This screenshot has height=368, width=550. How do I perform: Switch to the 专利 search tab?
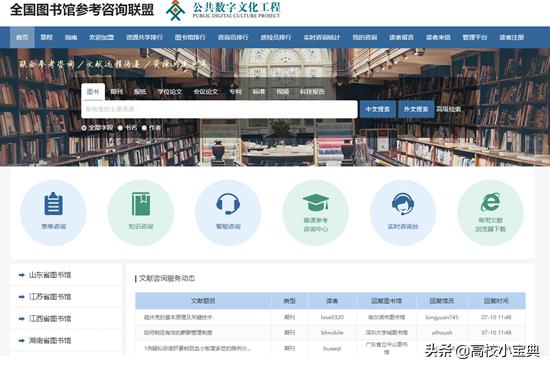235,92
